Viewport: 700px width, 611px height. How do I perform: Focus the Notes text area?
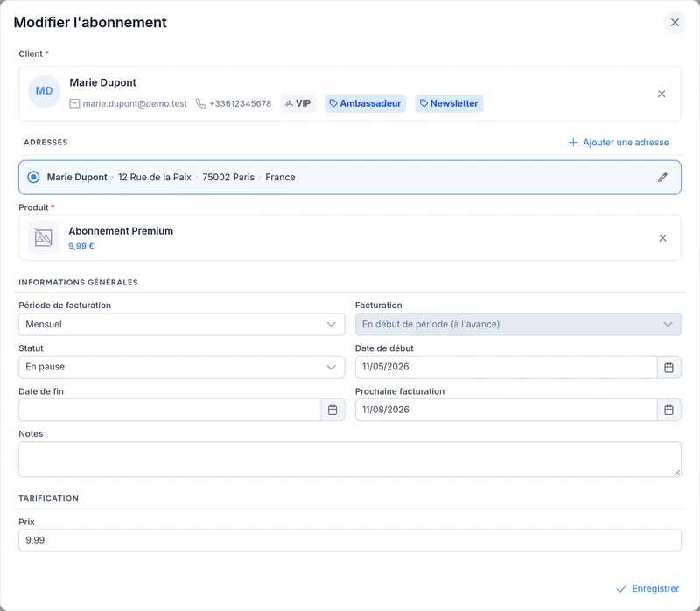[x=349, y=460]
